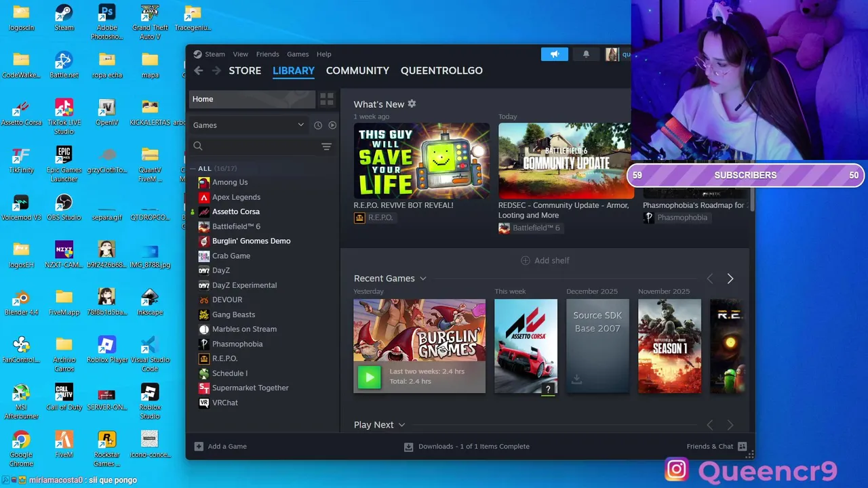Open the Steam menu

(214, 54)
